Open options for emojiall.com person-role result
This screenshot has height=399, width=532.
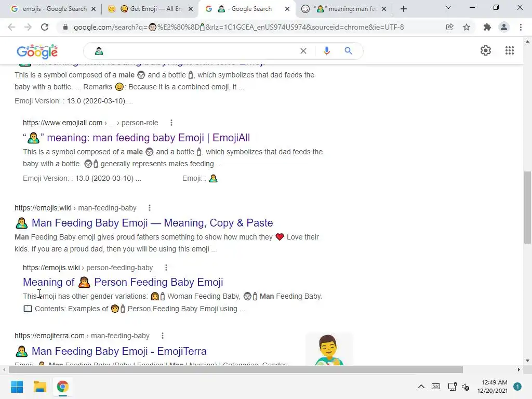click(171, 123)
